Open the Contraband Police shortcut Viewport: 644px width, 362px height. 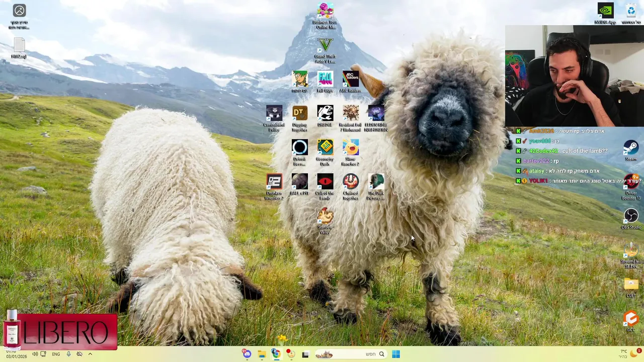click(x=274, y=119)
